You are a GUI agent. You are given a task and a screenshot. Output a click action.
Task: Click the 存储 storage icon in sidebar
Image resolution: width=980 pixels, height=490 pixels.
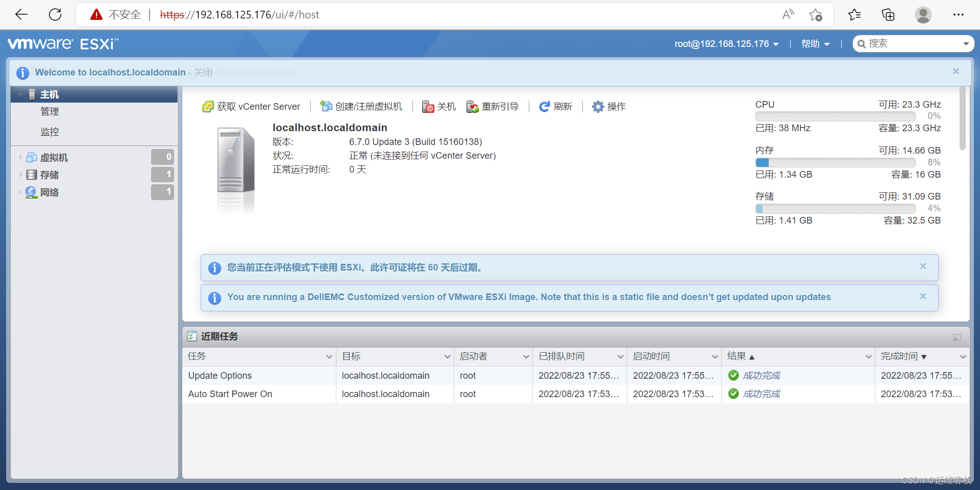pos(31,175)
